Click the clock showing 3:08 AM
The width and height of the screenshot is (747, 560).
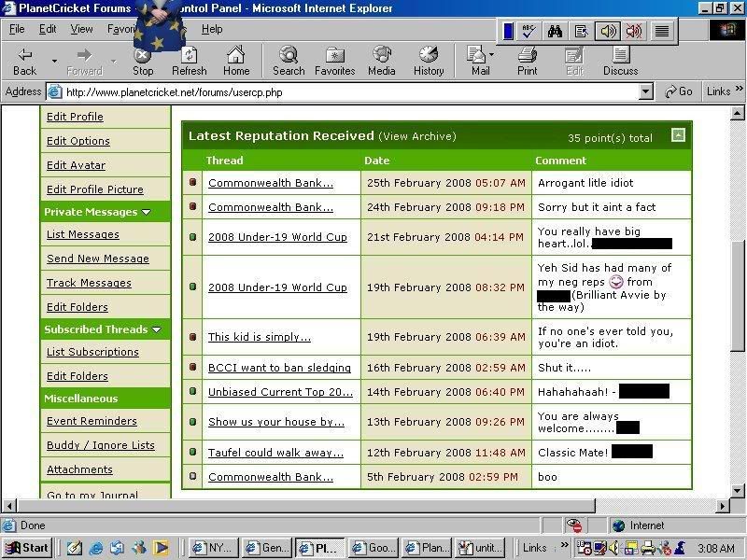(x=715, y=549)
